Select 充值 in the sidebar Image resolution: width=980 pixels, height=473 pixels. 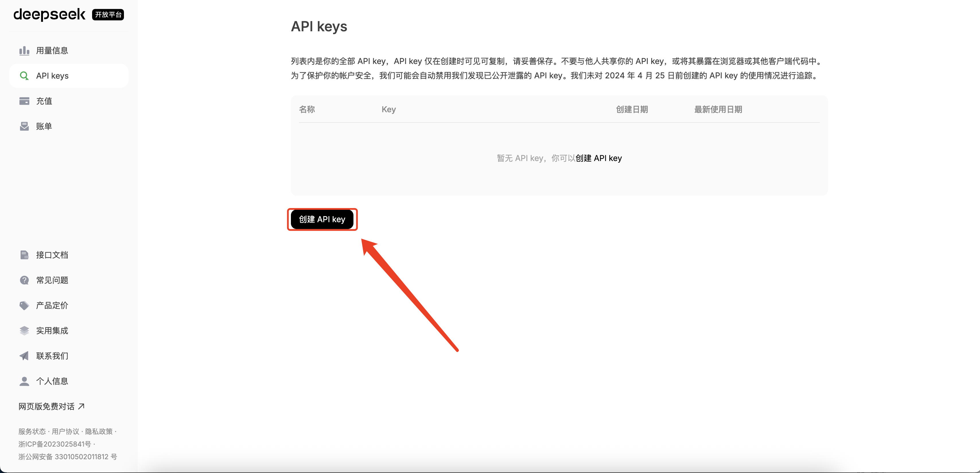pyautogui.click(x=44, y=101)
